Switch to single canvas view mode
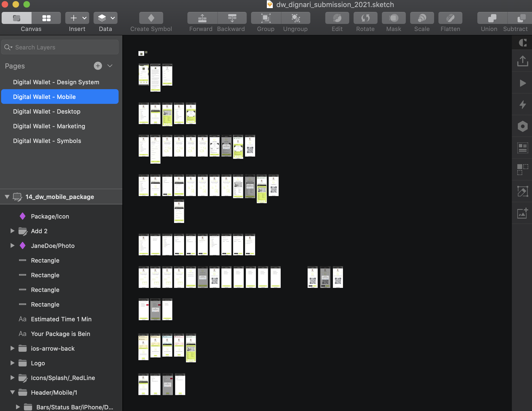 coord(17,18)
